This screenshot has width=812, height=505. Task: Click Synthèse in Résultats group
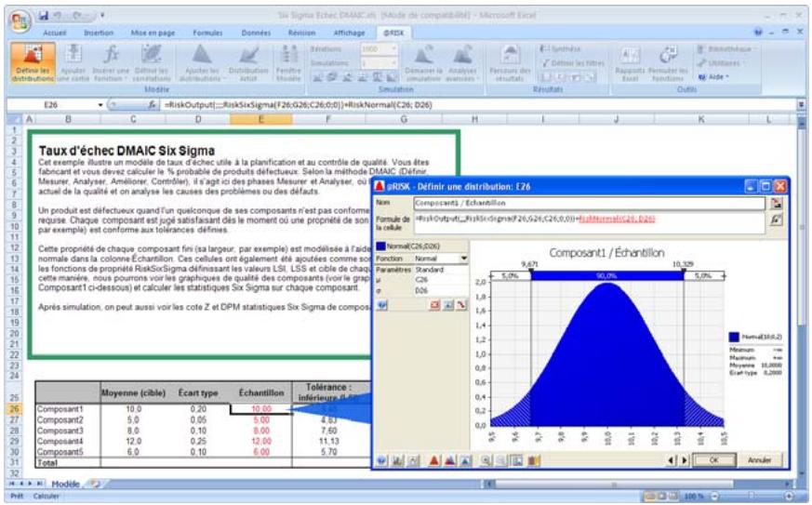(560, 49)
